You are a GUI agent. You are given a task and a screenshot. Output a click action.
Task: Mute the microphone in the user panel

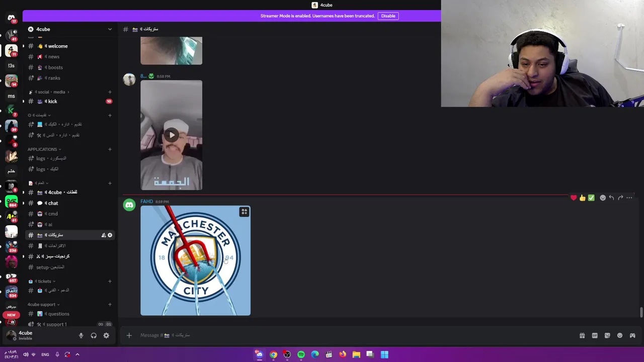(x=81, y=335)
